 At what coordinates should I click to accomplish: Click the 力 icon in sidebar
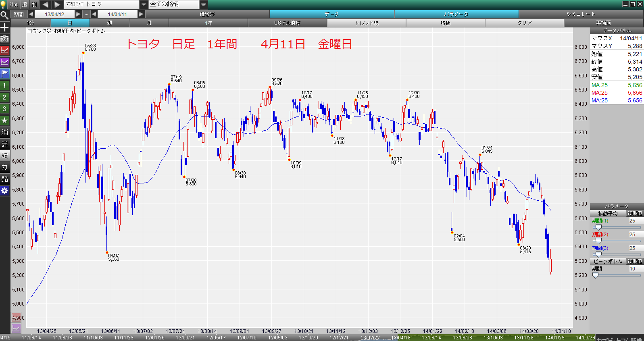[4, 167]
